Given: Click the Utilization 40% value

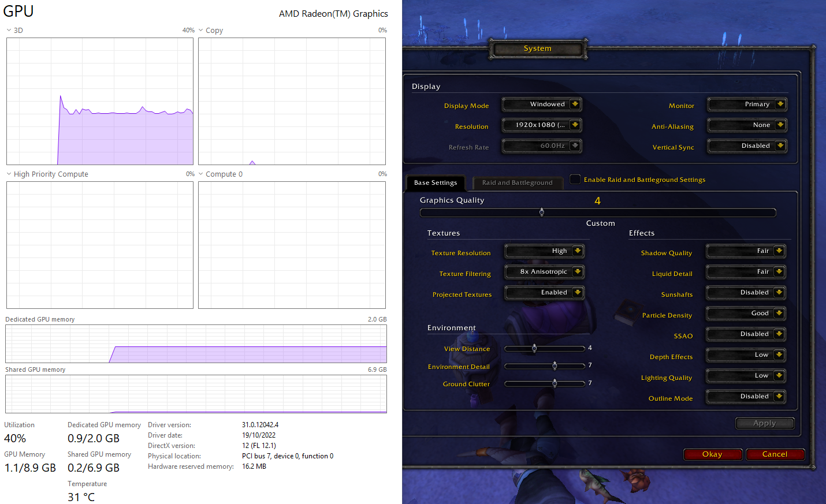Looking at the screenshot, I should [15, 439].
